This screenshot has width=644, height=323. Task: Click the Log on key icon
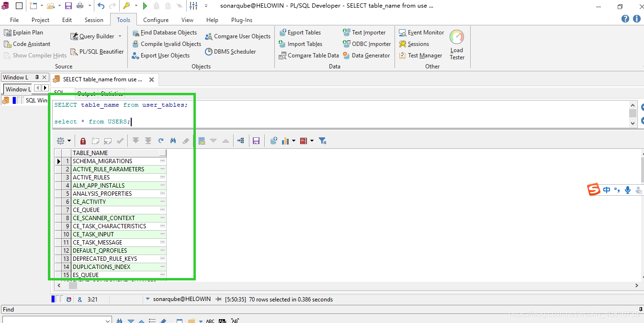click(x=126, y=6)
